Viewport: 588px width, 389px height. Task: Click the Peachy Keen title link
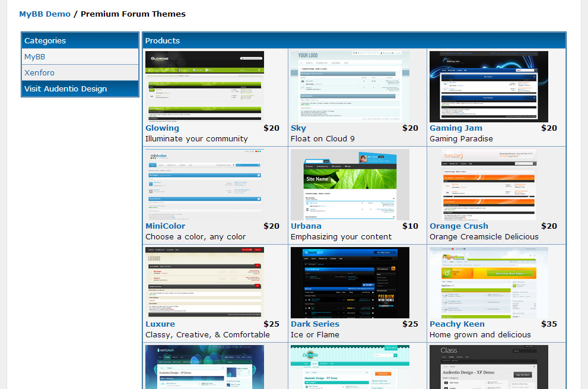pyautogui.click(x=457, y=324)
